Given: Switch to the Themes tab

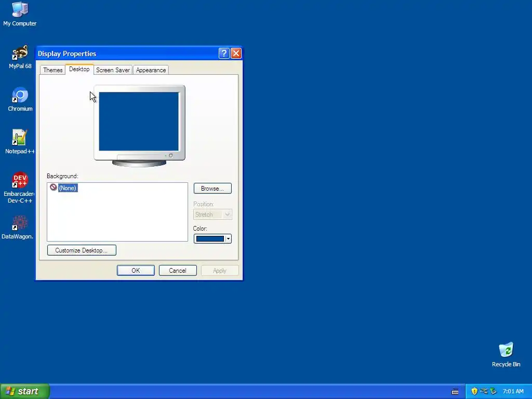Looking at the screenshot, I should (52, 70).
